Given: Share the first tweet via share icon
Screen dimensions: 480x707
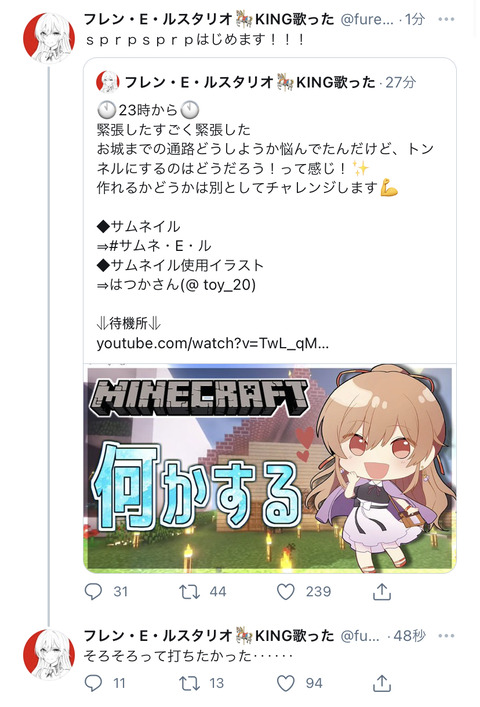Looking at the screenshot, I should [382, 592].
